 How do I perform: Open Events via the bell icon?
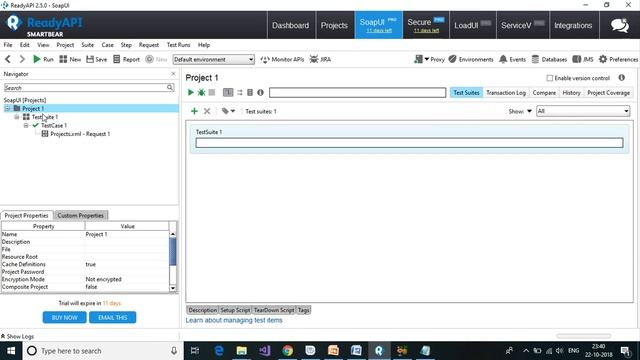pyautogui.click(x=513, y=59)
